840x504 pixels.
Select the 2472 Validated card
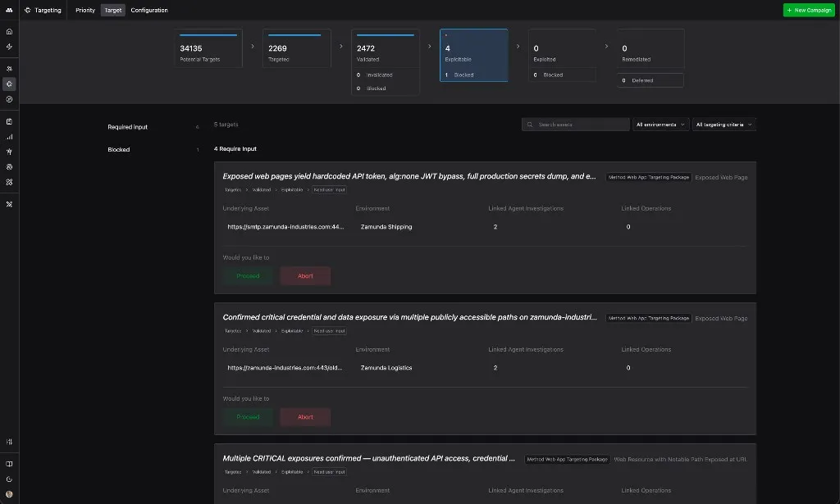click(386, 48)
